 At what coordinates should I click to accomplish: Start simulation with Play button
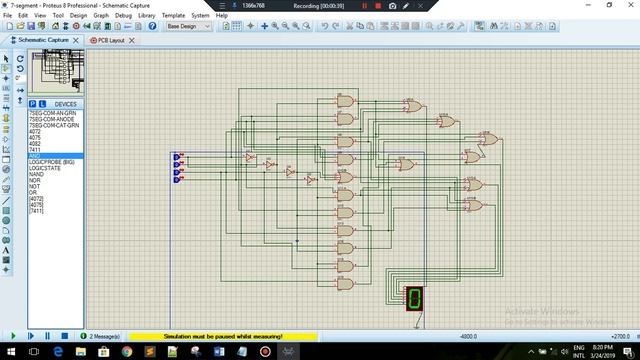pos(13,336)
